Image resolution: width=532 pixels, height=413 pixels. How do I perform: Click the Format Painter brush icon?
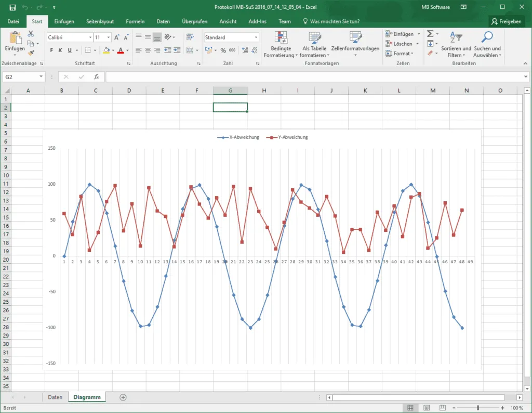(x=31, y=53)
